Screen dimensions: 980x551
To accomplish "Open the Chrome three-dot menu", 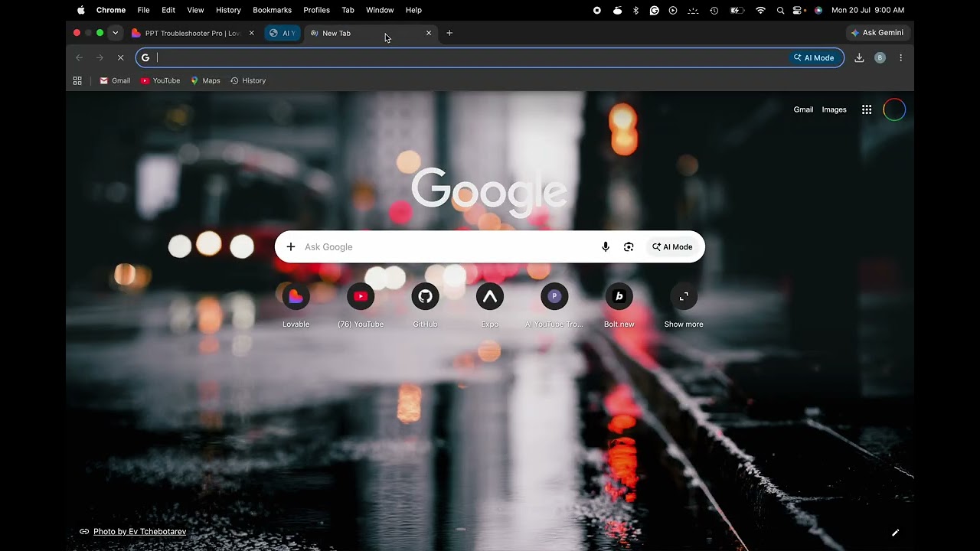I will (900, 57).
